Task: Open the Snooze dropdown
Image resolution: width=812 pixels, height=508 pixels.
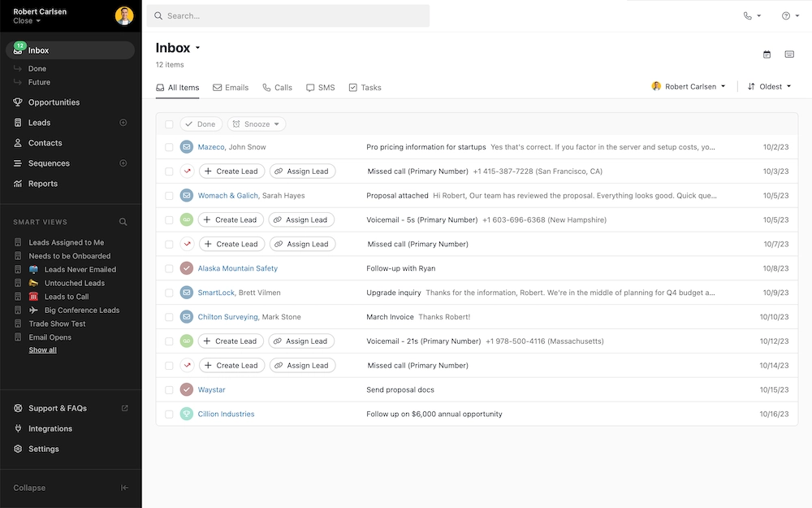Action: [x=256, y=124]
